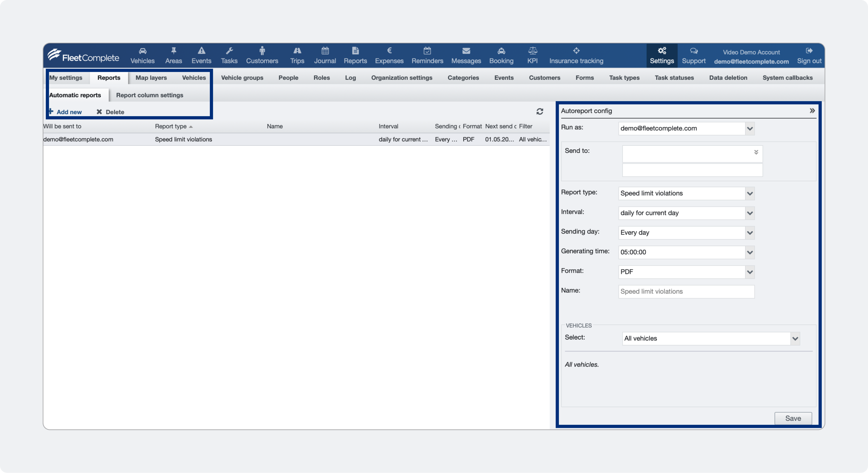This screenshot has width=868, height=473.
Task: Open the Interval dropdown
Action: click(750, 213)
